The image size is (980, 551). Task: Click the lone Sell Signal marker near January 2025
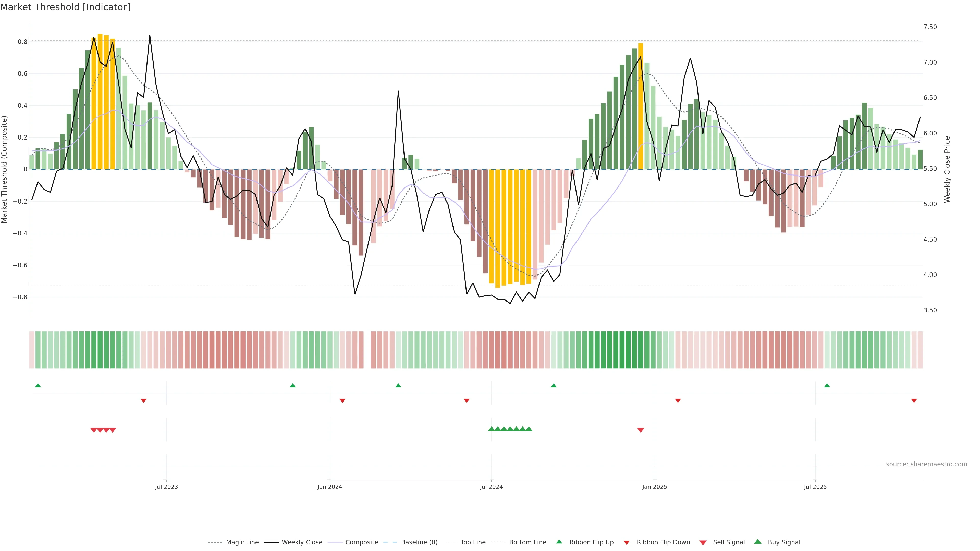[x=641, y=430]
